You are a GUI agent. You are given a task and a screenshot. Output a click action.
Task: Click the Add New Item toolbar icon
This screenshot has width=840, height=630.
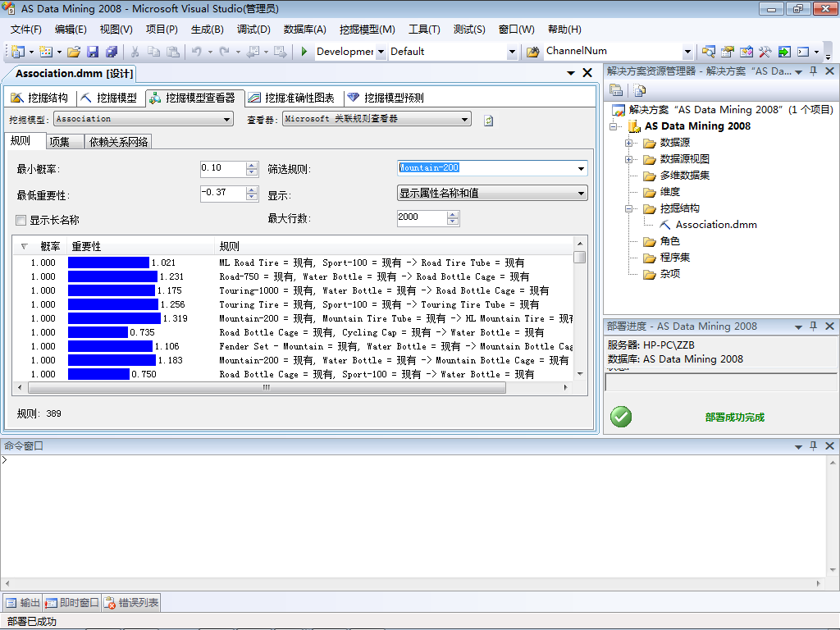pyautogui.click(x=46, y=52)
